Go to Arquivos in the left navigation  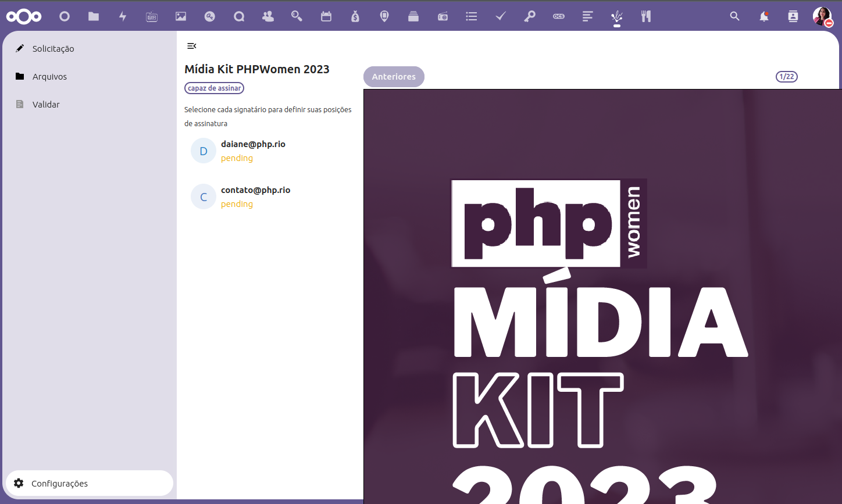(89, 77)
